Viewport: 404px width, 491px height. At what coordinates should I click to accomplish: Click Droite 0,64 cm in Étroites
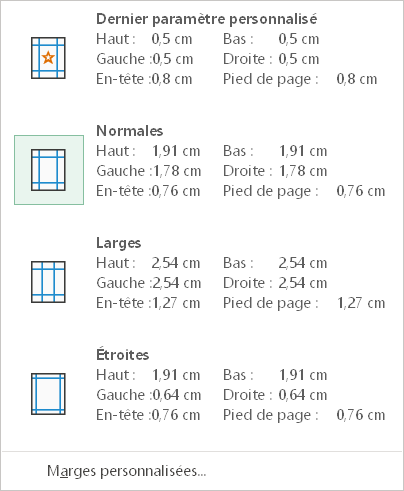(275, 395)
